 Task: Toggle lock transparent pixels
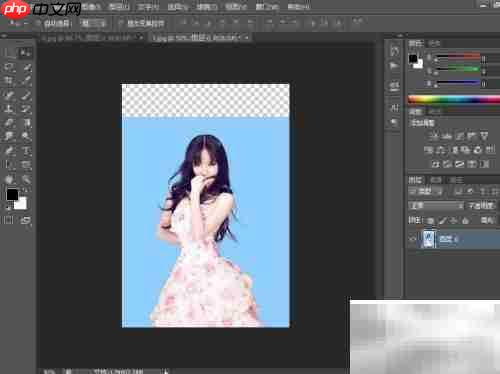click(430, 220)
